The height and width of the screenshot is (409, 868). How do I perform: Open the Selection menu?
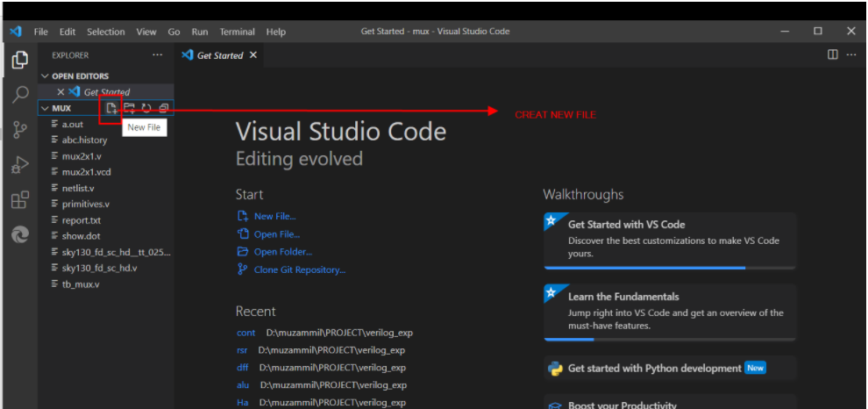pyautogui.click(x=106, y=32)
